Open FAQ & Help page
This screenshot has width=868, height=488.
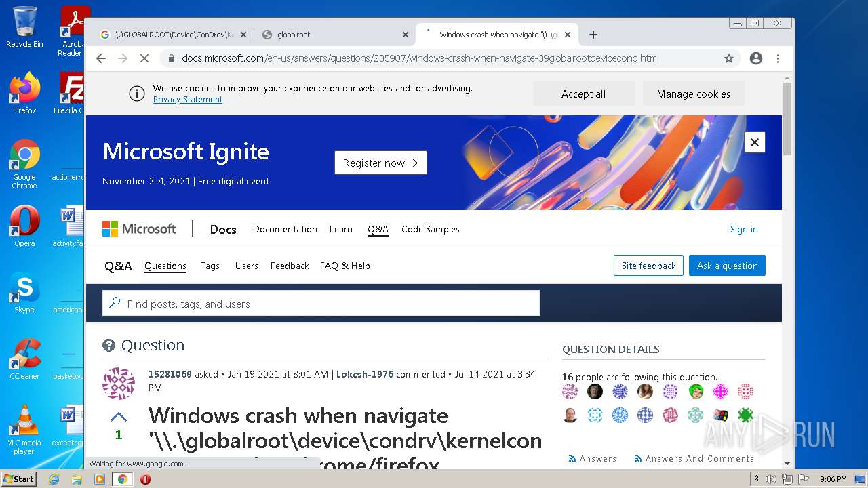point(345,266)
